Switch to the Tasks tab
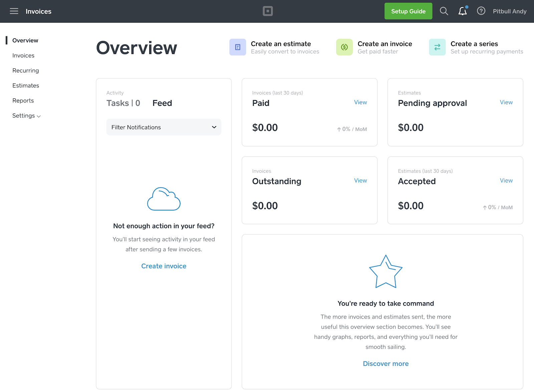534x392 pixels. pos(123,103)
